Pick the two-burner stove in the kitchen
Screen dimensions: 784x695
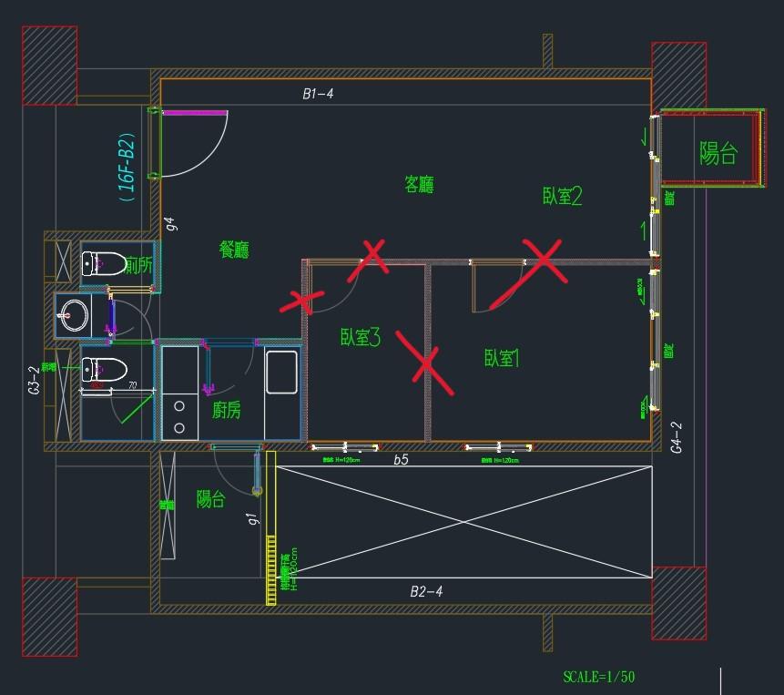point(180,416)
